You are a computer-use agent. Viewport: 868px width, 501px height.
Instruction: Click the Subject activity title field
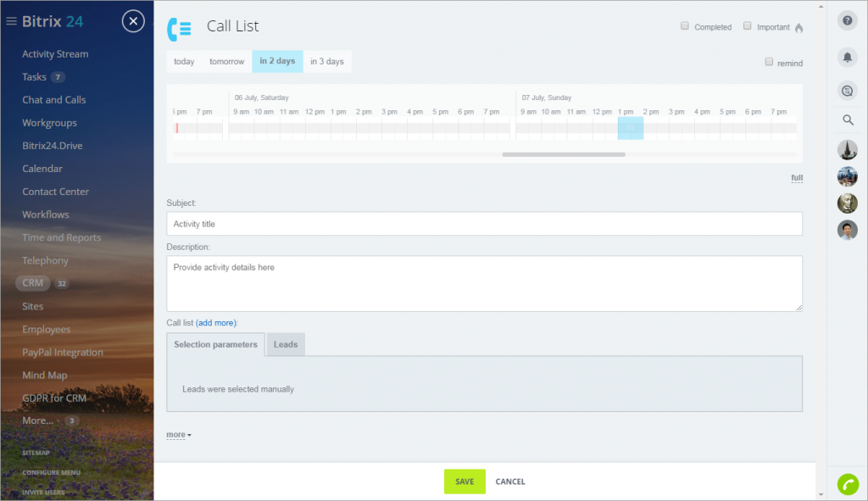[x=484, y=224]
